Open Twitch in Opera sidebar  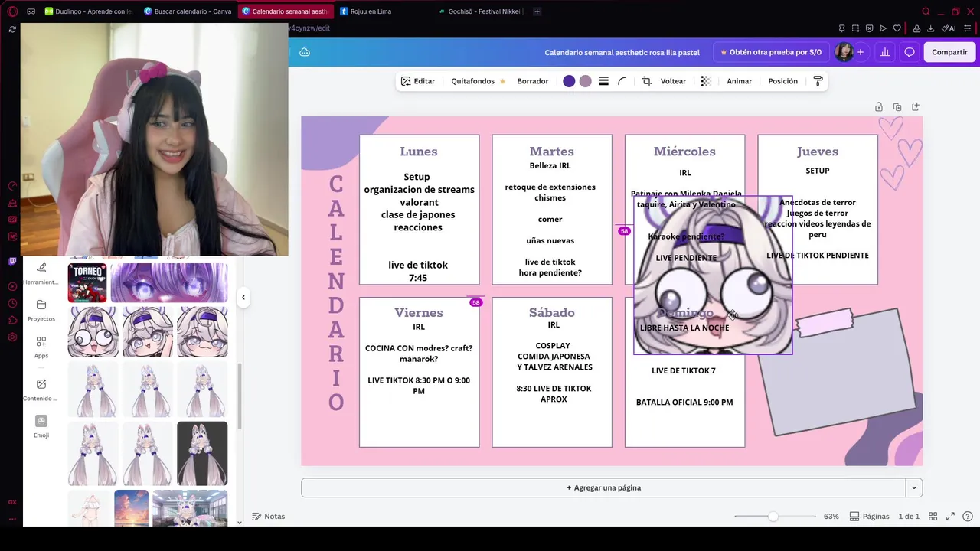click(x=12, y=261)
